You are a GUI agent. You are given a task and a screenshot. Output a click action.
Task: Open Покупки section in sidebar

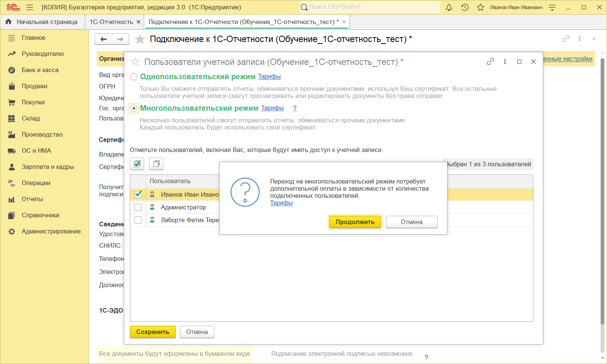pyautogui.click(x=33, y=102)
